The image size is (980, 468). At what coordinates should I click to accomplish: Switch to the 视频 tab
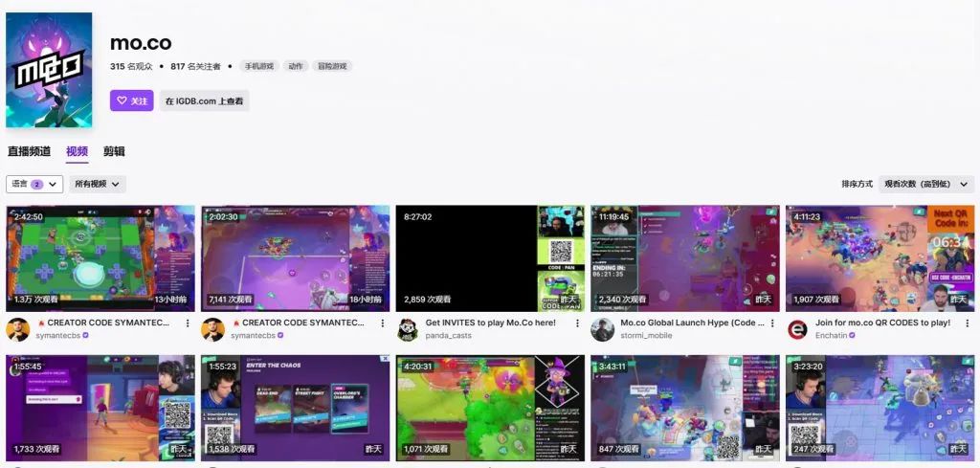[77, 151]
